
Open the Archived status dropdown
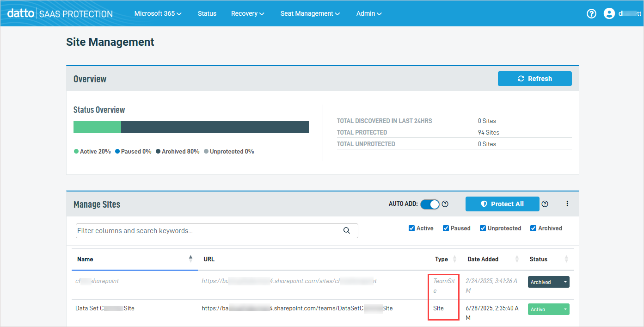point(548,282)
